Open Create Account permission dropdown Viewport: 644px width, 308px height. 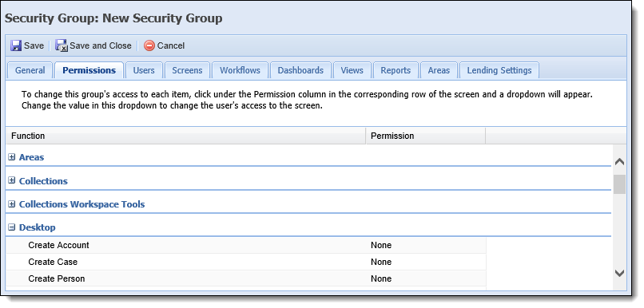pyautogui.click(x=426, y=245)
